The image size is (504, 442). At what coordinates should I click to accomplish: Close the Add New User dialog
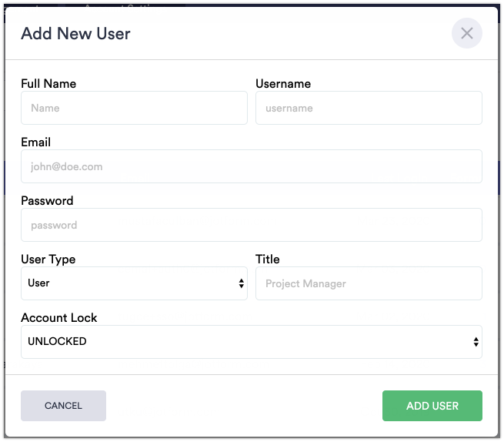click(x=466, y=33)
